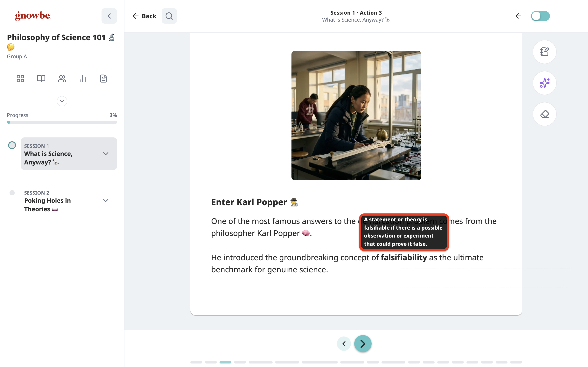Screen dimensions: 588x367
Task: Collapse the left sidebar panel
Action: (109, 16)
